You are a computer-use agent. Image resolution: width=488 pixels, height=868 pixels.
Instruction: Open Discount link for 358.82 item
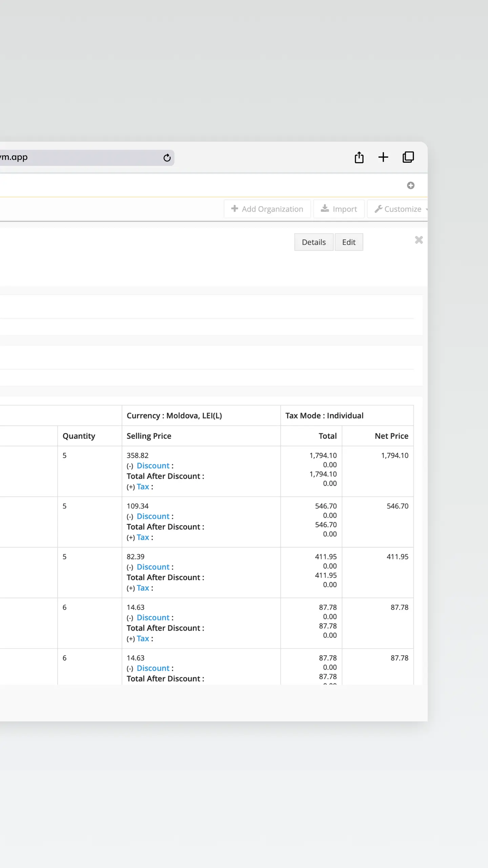pos(153,466)
